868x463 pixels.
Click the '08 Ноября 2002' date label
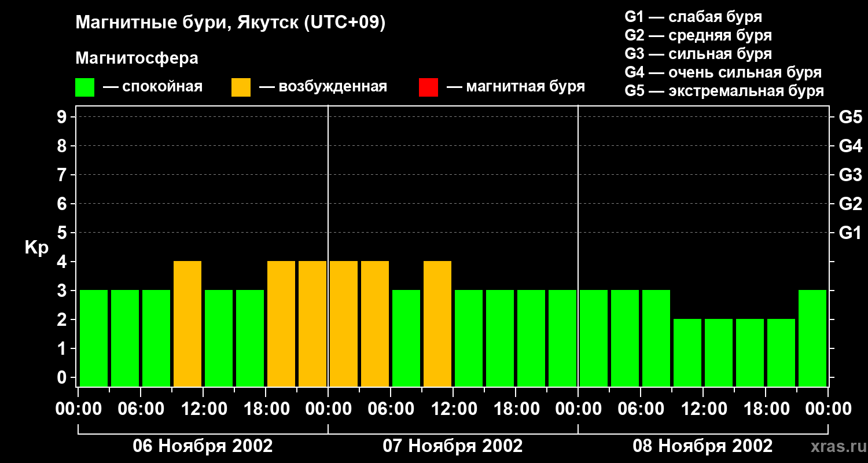(x=703, y=446)
